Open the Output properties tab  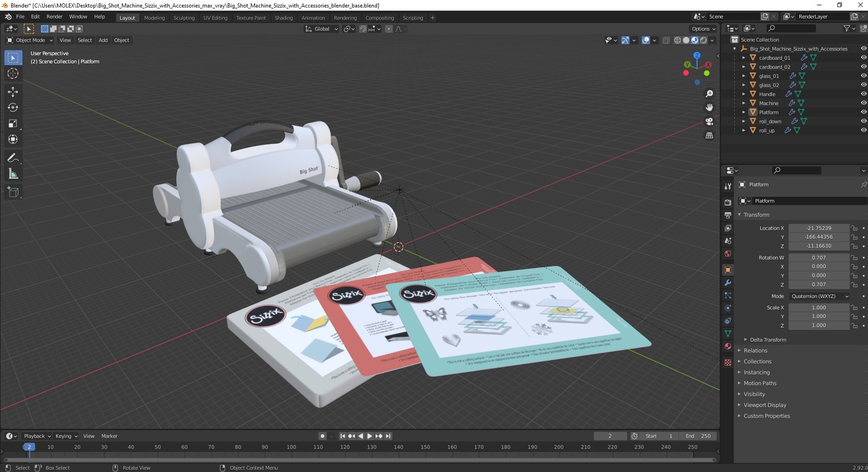pos(728,215)
